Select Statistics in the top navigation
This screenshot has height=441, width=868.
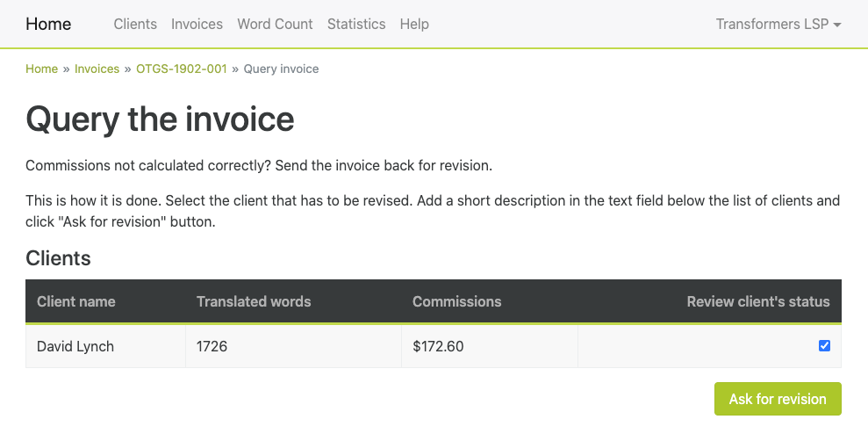pyautogui.click(x=356, y=24)
